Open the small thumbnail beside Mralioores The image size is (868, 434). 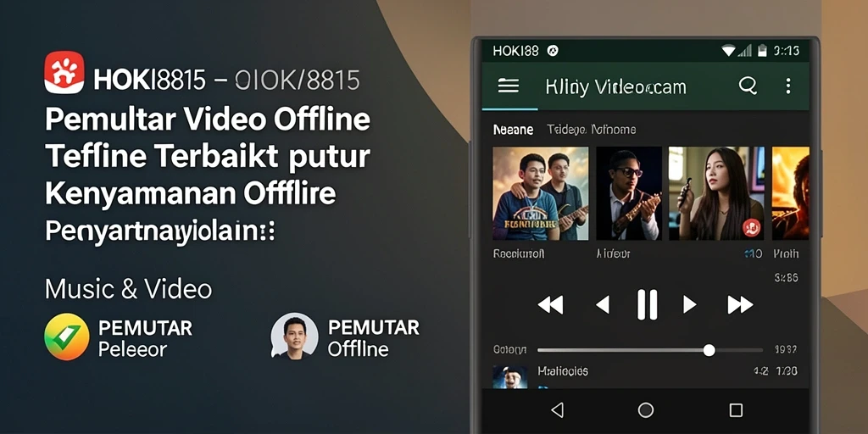[509, 376]
